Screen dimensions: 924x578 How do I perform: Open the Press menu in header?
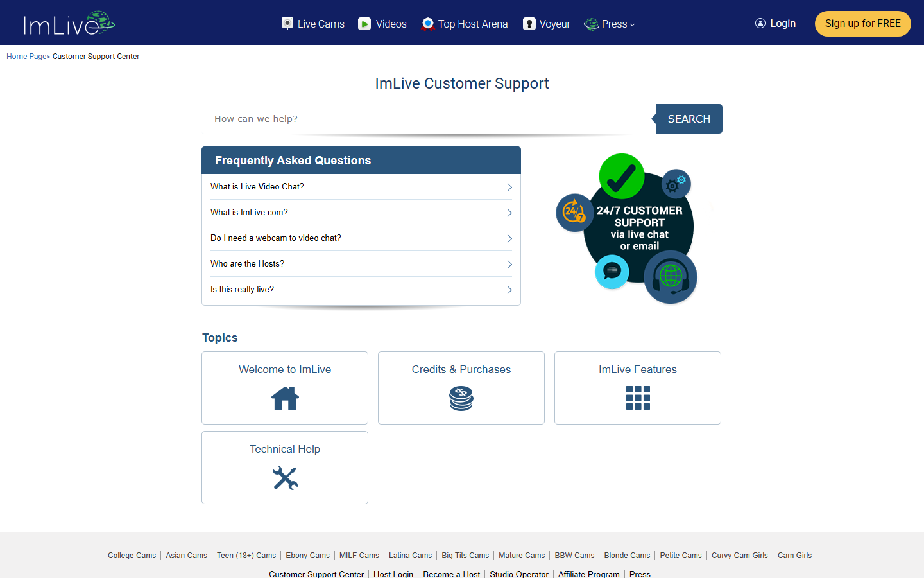pos(610,24)
